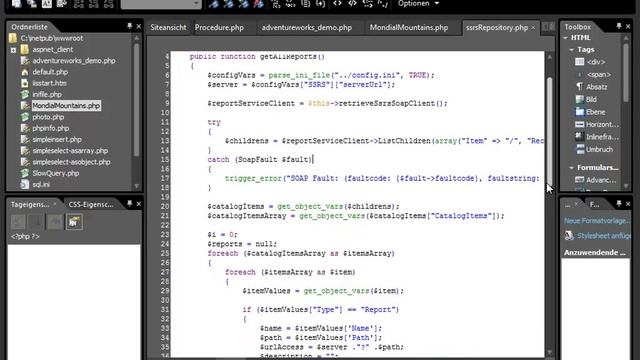Viewport: 640px width, 360px height.
Task: Open the Tageigens... panel tab
Action: 30,204
